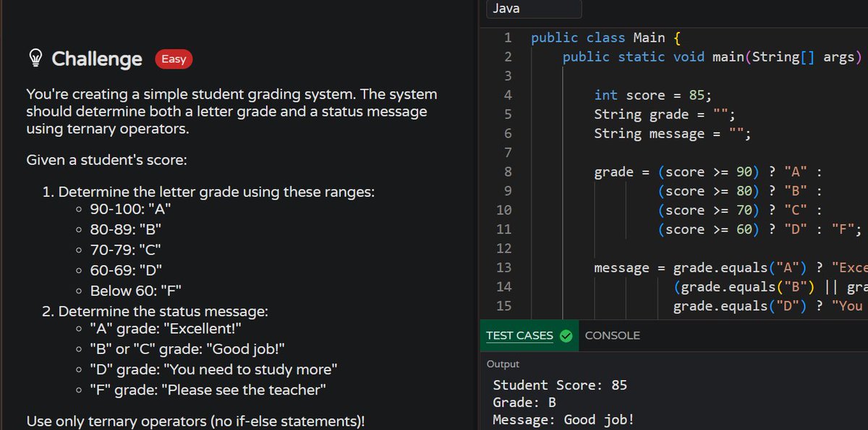The height and width of the screenshot is (430, 868).
Task: Click line 11 '(score >= 60) ? "D" : "F";'
Action: tap(760, 229)
